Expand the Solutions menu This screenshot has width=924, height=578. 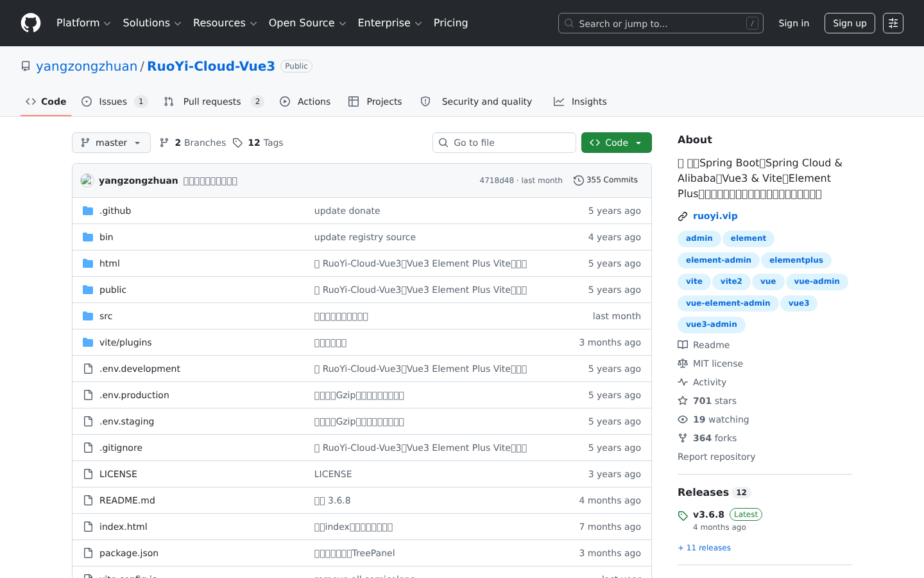click(x=152, y=23)
